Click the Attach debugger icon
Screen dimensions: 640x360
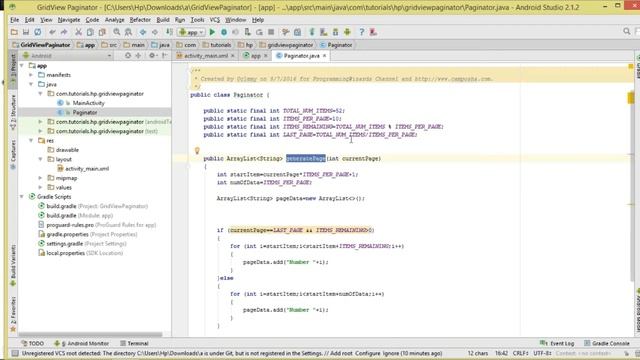pyautogui.click(x=247, y=32)
